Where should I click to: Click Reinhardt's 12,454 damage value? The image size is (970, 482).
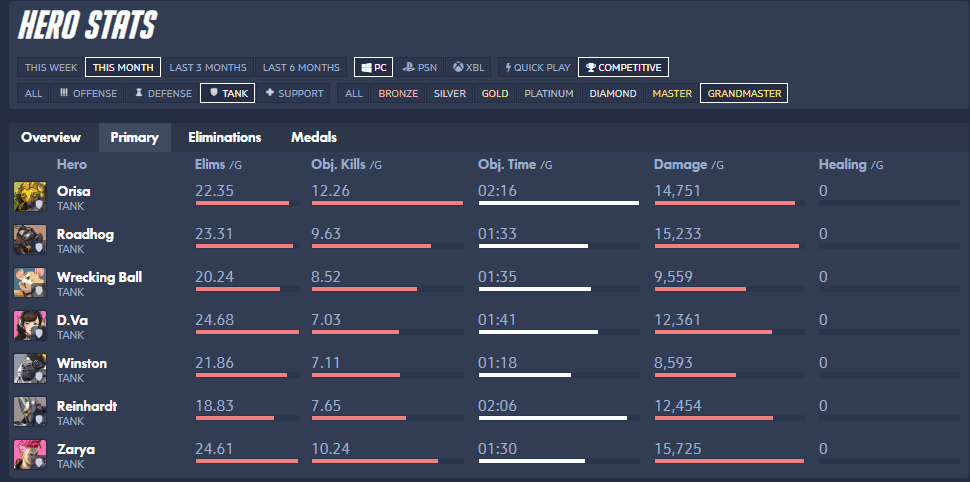pos(678,406)
